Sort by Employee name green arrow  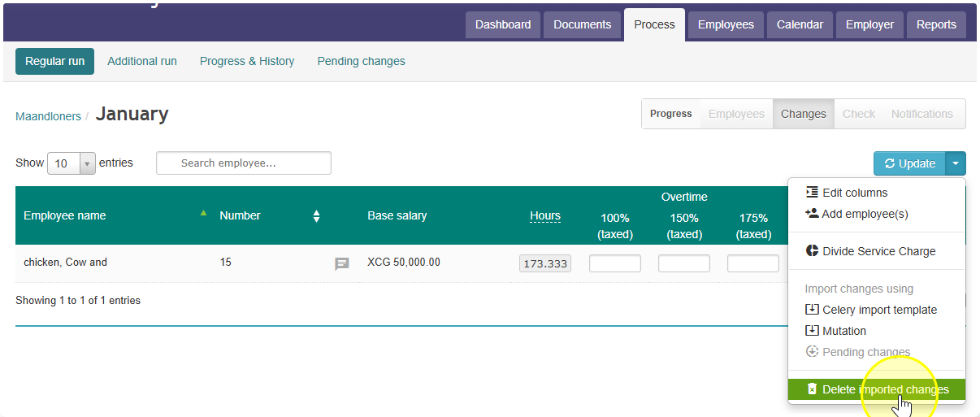point(203,213)
